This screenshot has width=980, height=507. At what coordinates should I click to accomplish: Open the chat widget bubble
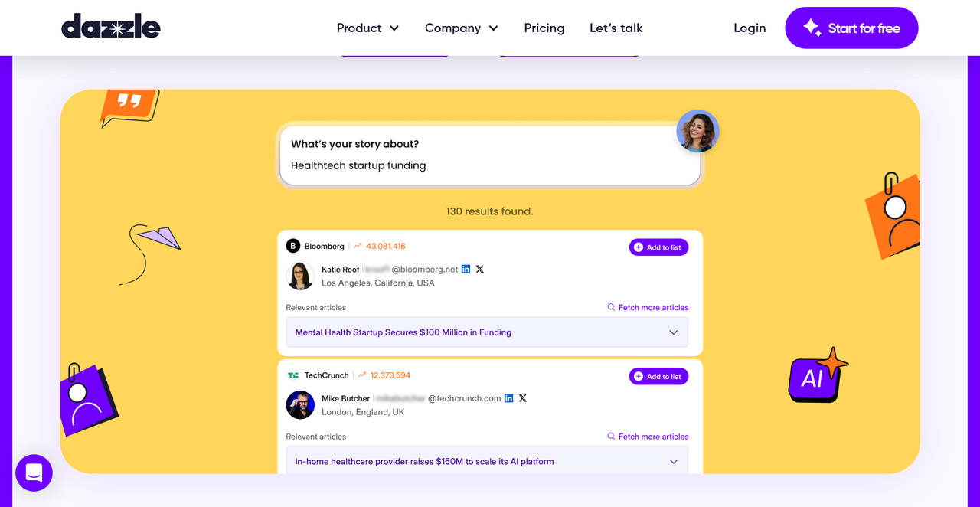34,473
